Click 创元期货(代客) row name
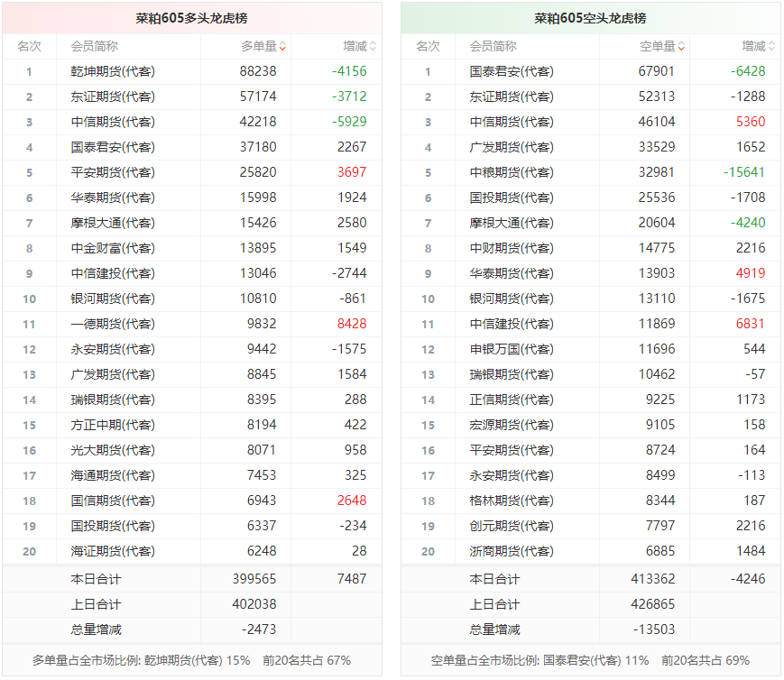 [512, 526]
